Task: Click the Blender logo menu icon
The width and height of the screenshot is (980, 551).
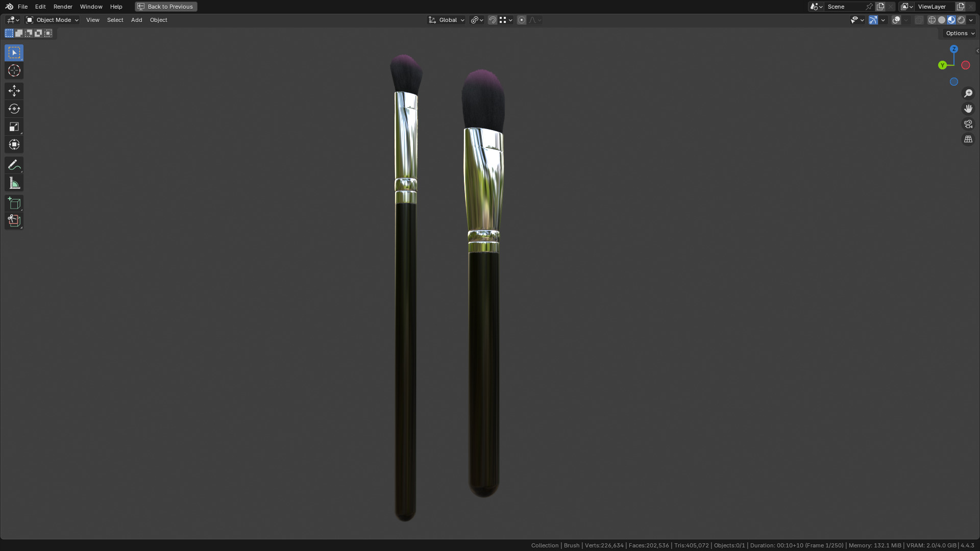Action: click(x=9, y=7)
